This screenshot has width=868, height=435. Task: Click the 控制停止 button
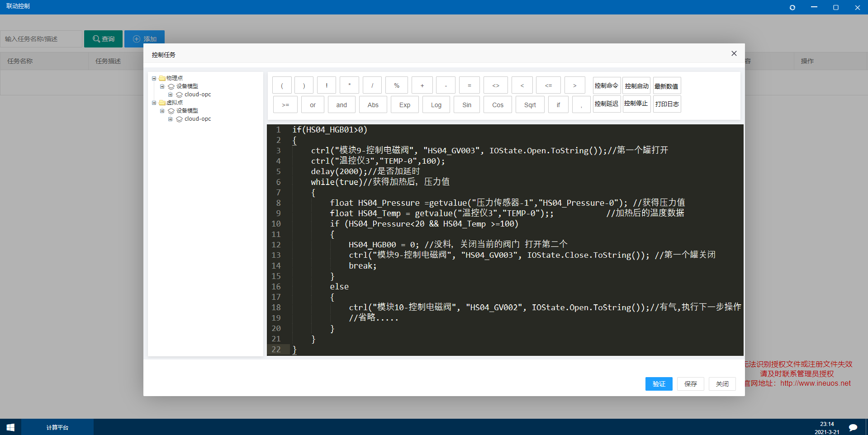click(636, 104)
